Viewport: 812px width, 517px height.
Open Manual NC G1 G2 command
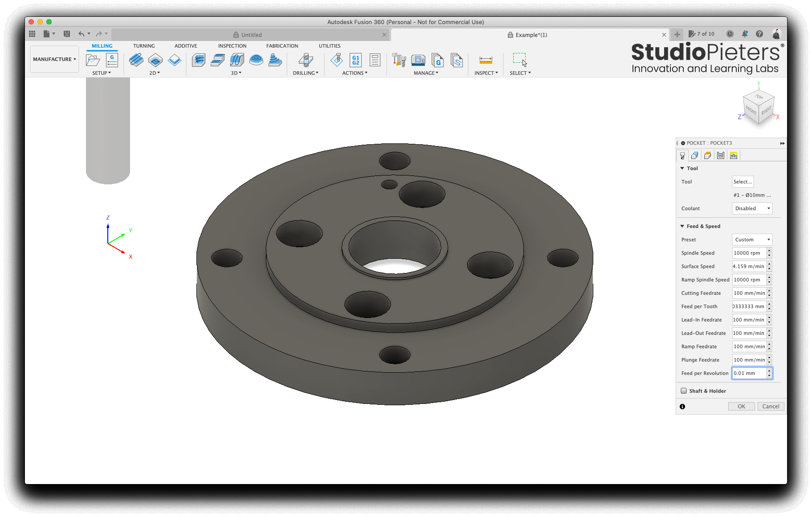[355, 60]
